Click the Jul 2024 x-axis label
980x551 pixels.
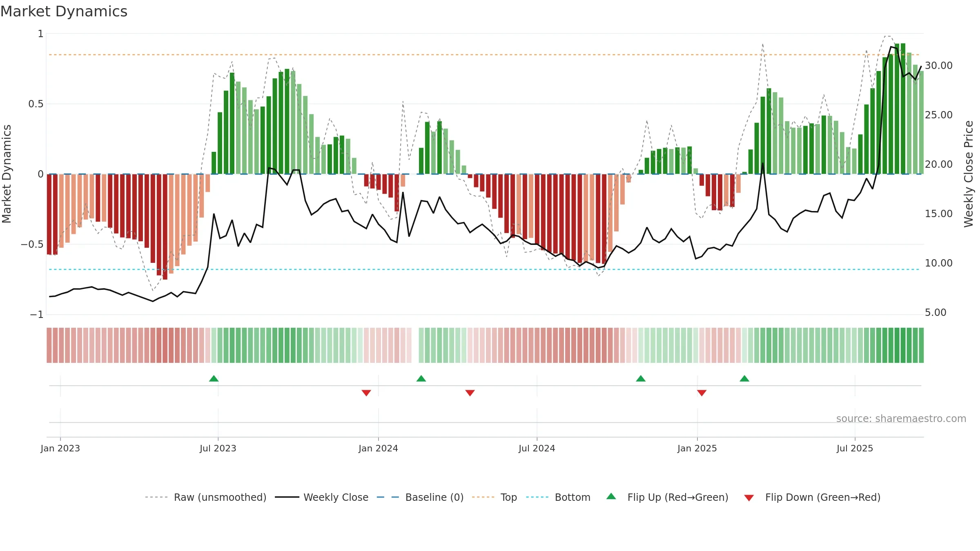pos(537,448)
